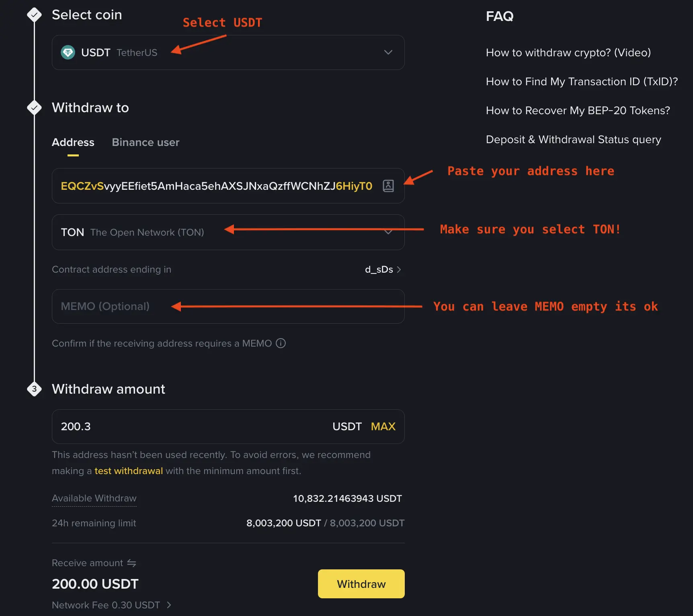Select the Address tab
693x616 pixels.
point(73,142)
